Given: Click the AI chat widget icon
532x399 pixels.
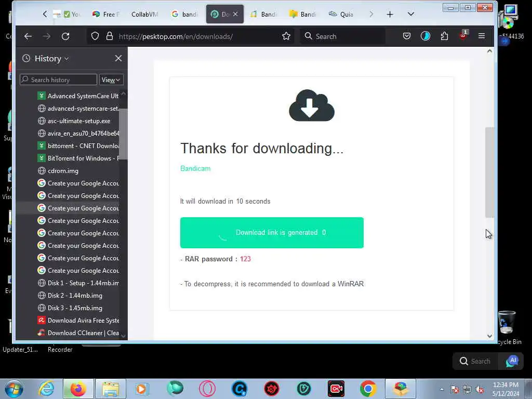Looking at the screenshot, I should [x=512, y=361].
